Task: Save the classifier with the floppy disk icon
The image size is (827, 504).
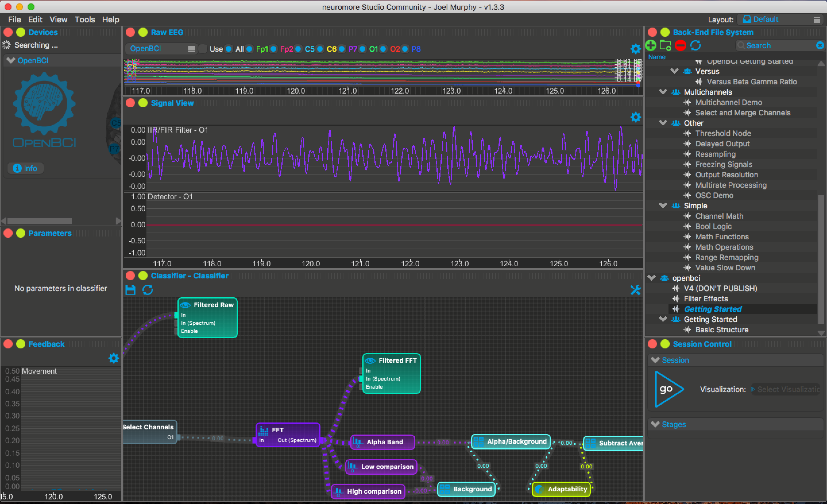Action: [130, 290]
